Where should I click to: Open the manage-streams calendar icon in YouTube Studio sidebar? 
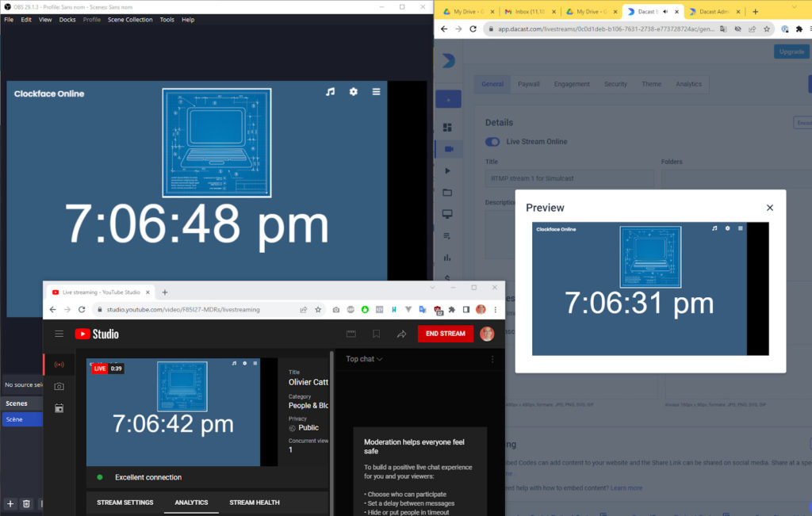[59, 407]
